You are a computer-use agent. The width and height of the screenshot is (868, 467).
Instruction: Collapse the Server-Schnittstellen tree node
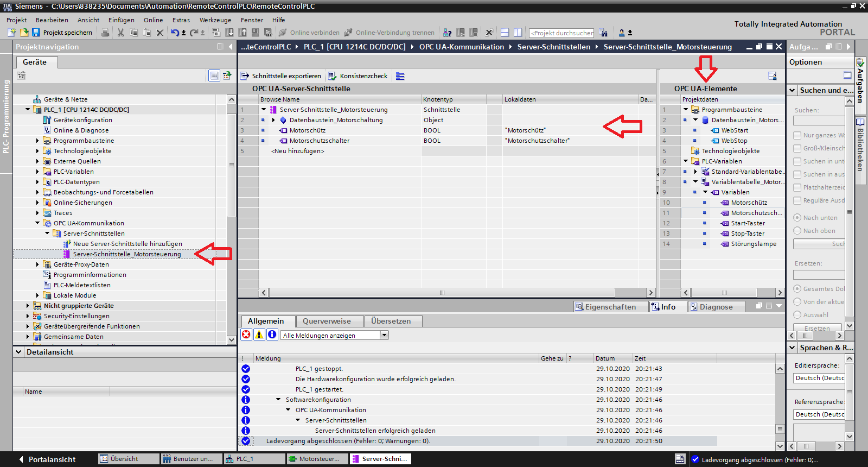pyautogui.click(x=47, y=233)
